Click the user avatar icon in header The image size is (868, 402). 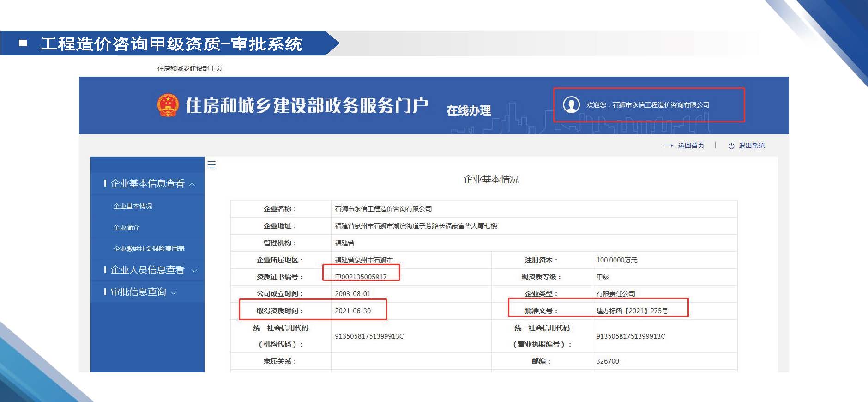(571, 104)
